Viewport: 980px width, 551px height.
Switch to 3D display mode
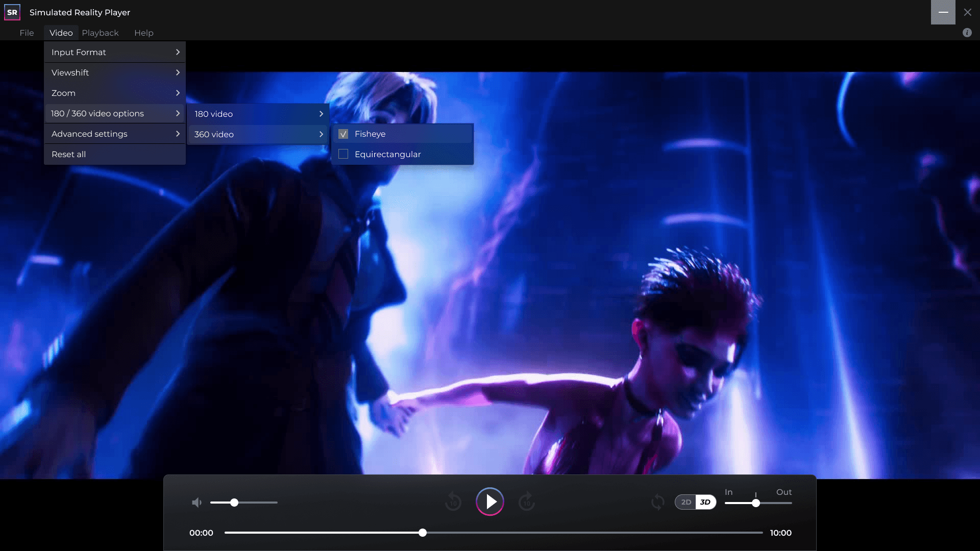pyautogui.click(x=705, y=502)
